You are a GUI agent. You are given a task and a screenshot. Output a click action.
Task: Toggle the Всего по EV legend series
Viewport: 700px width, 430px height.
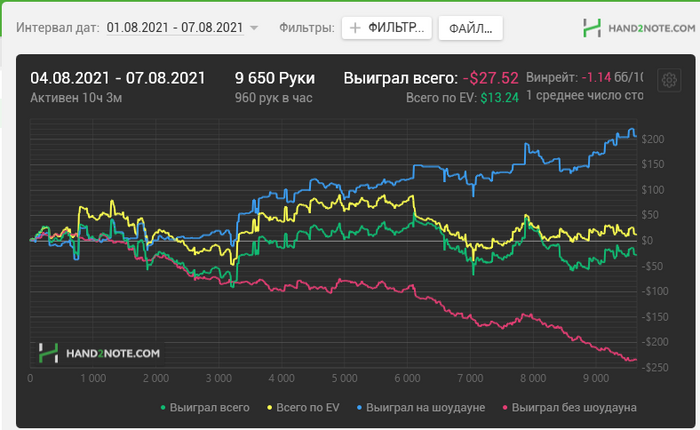[303, 408]
